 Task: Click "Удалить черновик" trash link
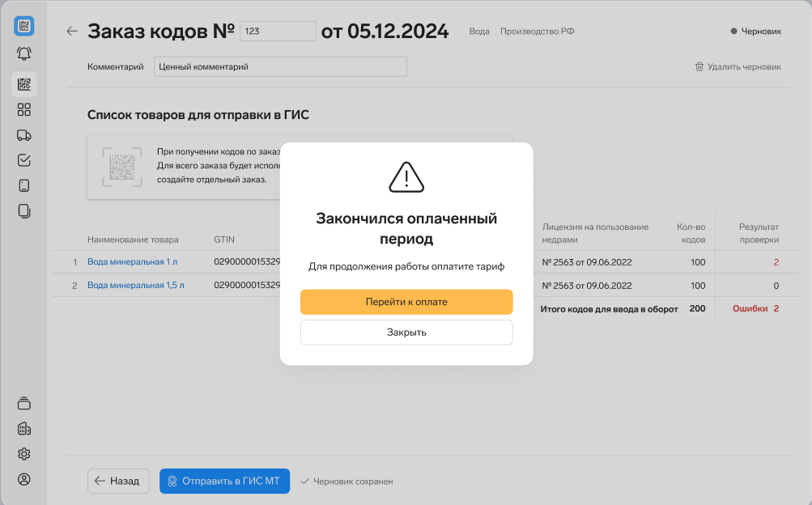[x=738, y=67]
